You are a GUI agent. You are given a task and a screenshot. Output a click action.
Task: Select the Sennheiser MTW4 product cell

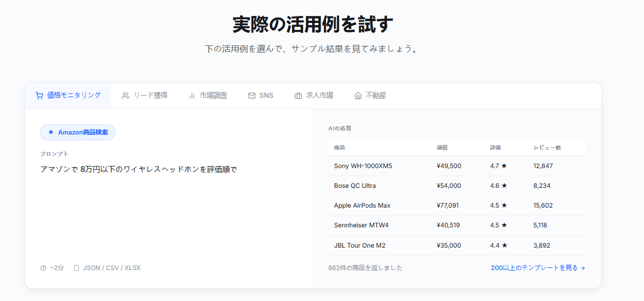(361, 225)
